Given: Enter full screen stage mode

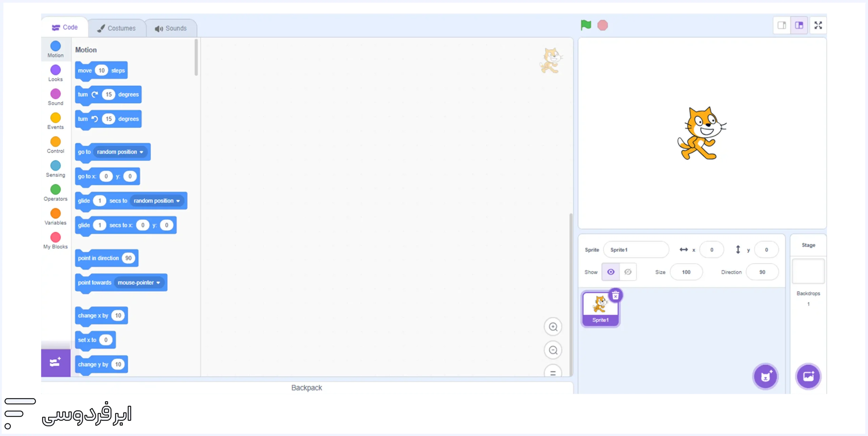Looking at the screenshot, I should pos(818,25).
